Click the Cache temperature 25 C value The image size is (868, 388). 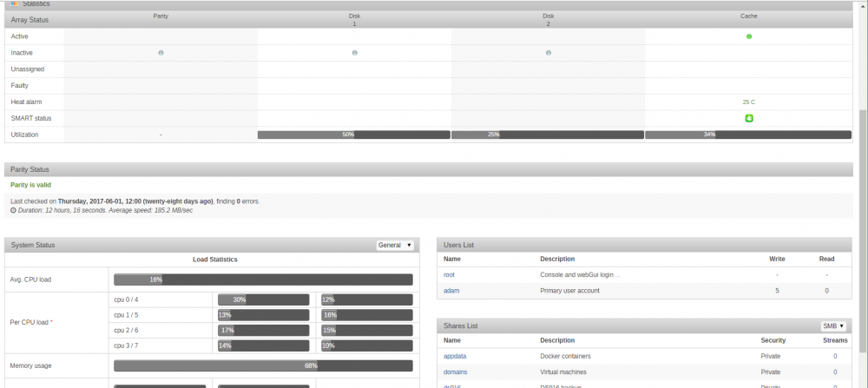coord(749,102)
